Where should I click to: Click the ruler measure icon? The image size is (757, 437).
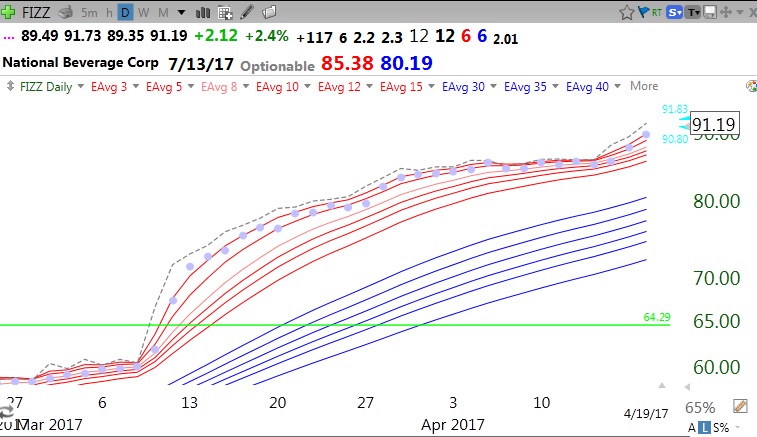point(740,406)
